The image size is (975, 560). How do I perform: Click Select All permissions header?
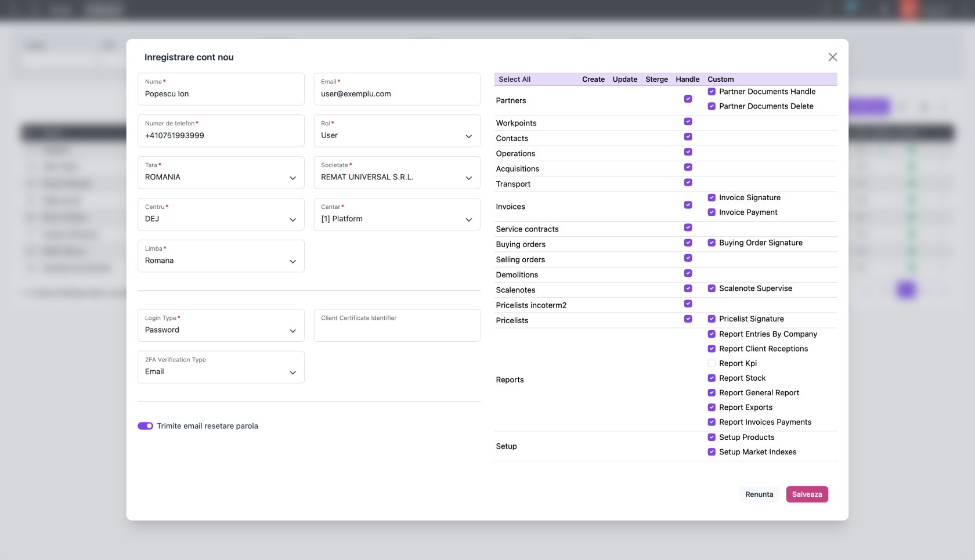click(x=514, y=80)
